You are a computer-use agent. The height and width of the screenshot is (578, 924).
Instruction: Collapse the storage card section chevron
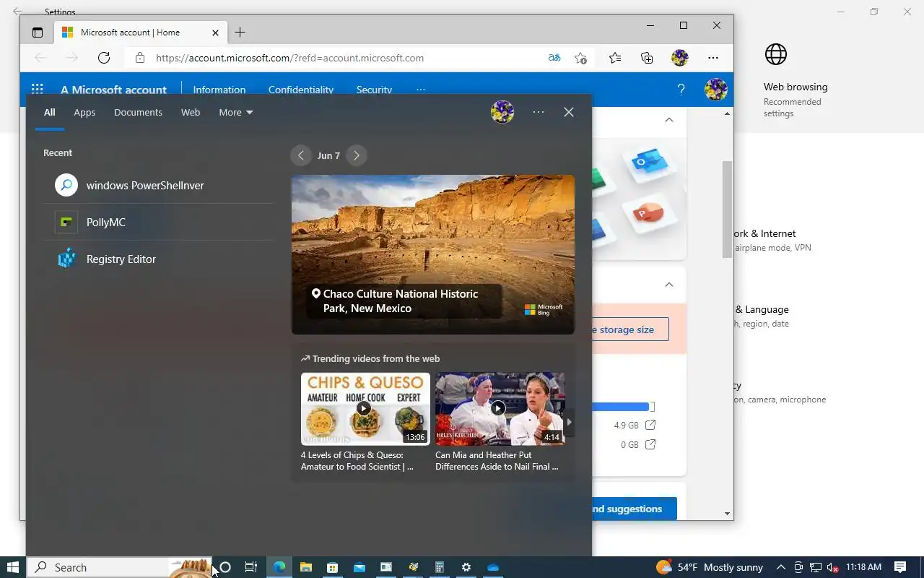[x=669, y=285]
